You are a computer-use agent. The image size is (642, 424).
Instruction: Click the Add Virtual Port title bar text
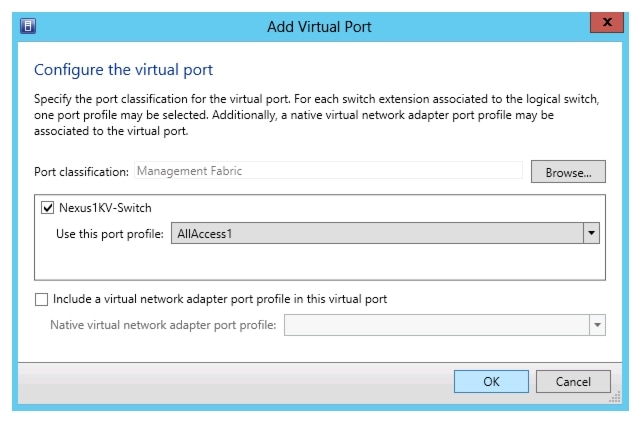319,26
